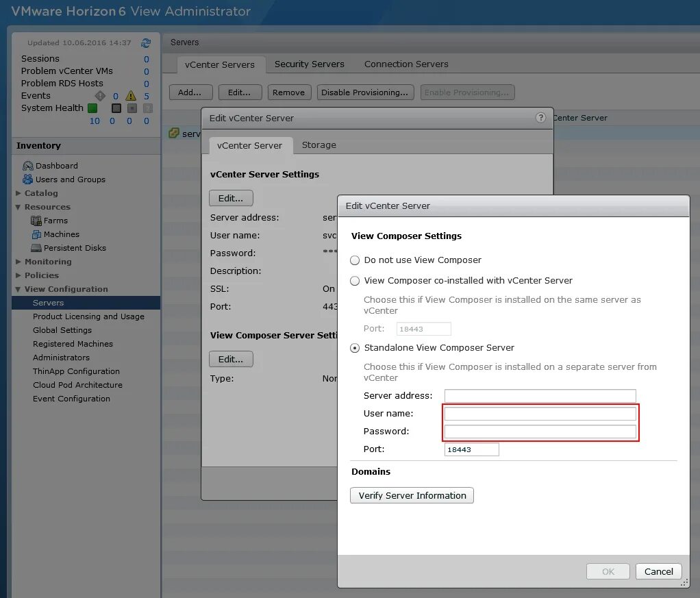Open Users and Groups
Viewport: 700px width, 598px height.
71,179
